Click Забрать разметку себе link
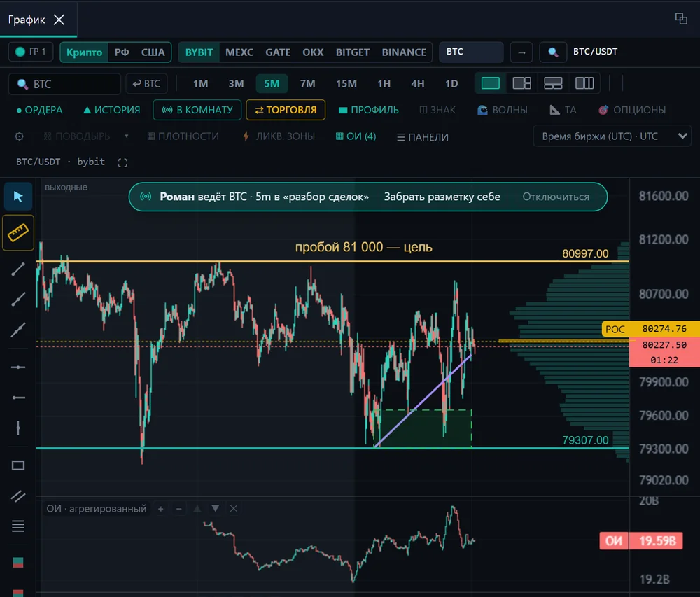 tap(442, 197)
